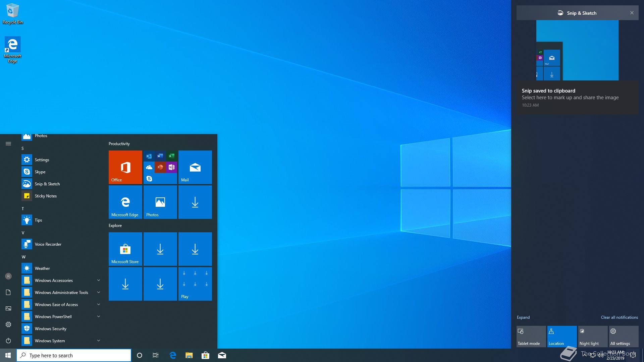Open the Photos tile
The image size is (644, 362).
pos(160,202)
